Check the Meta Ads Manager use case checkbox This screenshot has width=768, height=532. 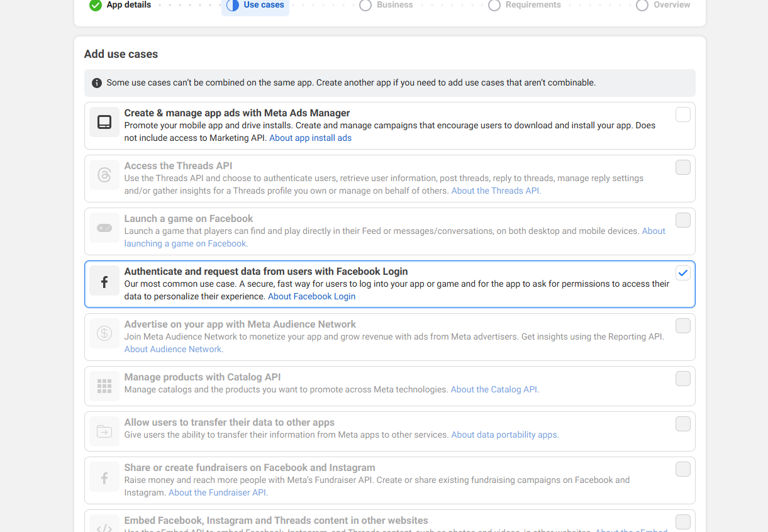coord(682,114)
